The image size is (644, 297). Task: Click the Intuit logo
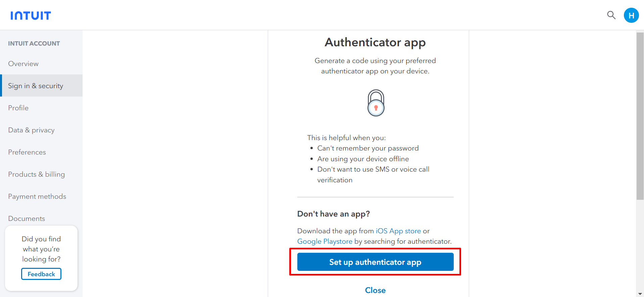coord(31,15)
